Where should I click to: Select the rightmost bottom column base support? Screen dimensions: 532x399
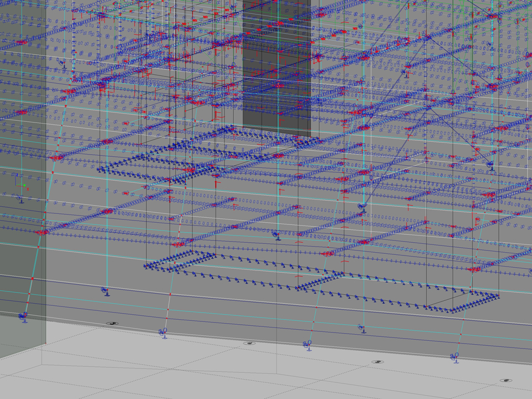(x=455, y=357)
